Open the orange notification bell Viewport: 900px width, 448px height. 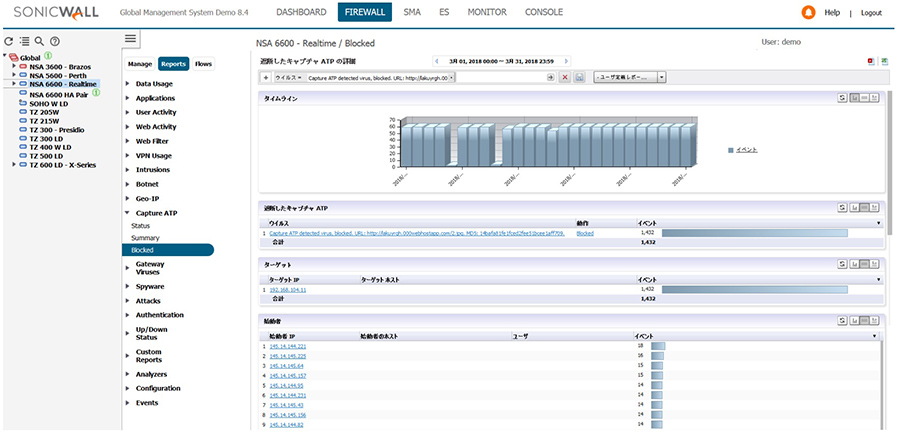(x=808, y=12)
